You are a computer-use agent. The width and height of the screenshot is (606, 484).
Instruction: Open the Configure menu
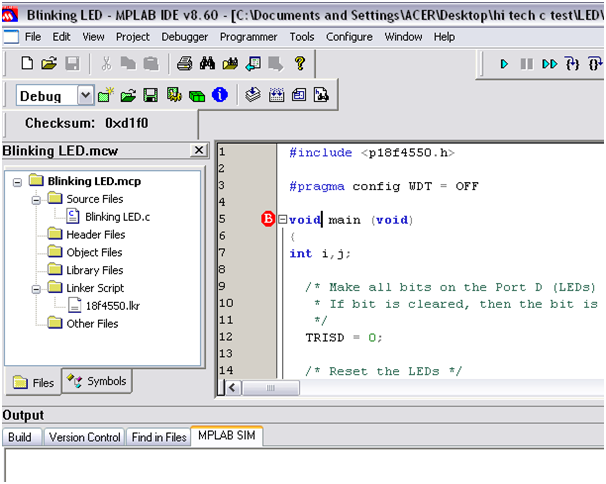coord(349,37)
